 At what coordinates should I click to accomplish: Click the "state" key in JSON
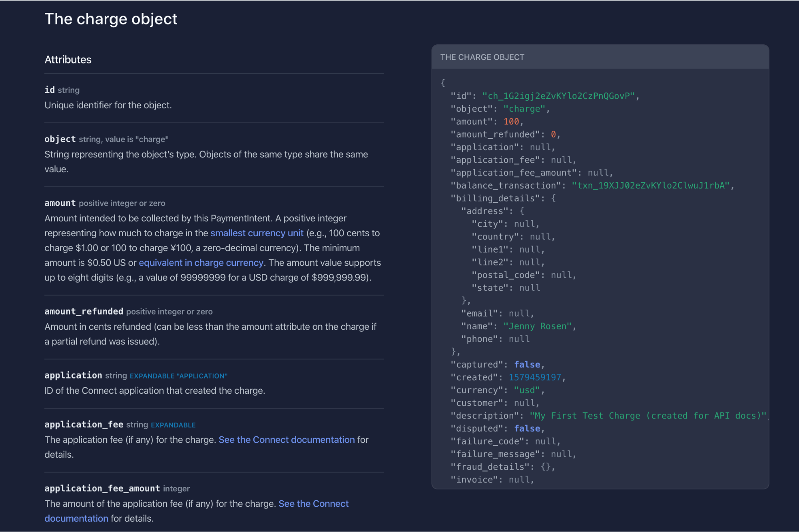(x=490, y=288)
